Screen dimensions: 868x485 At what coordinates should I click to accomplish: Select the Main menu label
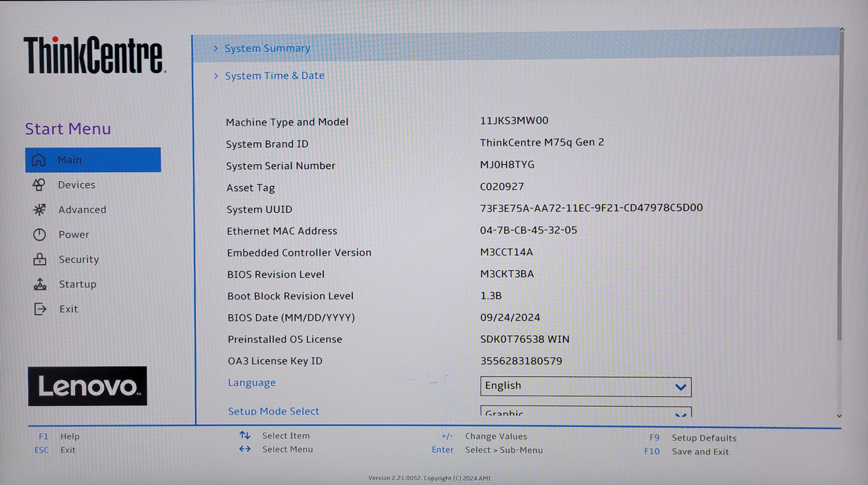tap(69, 160)
